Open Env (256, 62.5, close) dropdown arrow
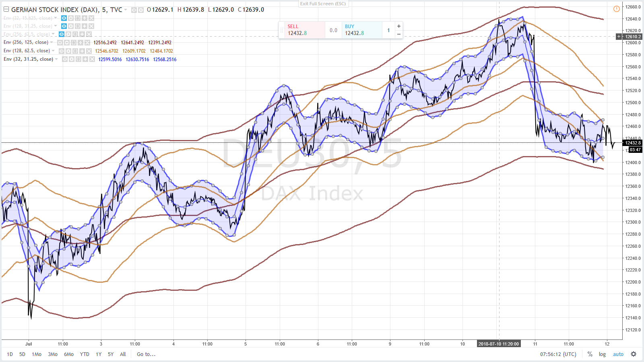The width and height of the screenshot is (644, 362). coord(53,34)
